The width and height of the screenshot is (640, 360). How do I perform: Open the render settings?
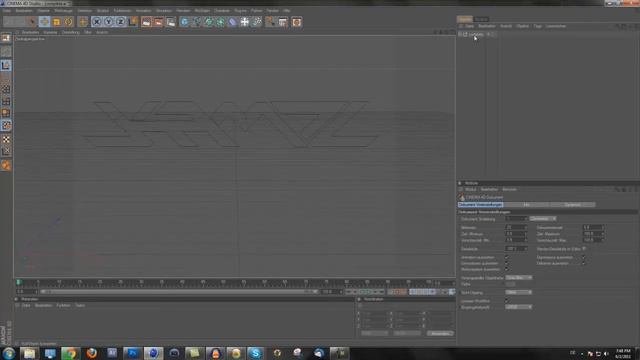click(171, 22)
